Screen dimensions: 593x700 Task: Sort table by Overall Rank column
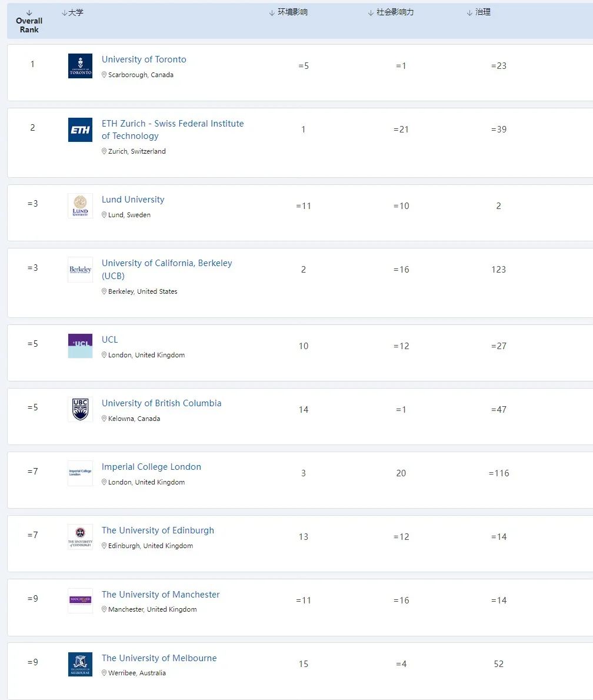29,21
